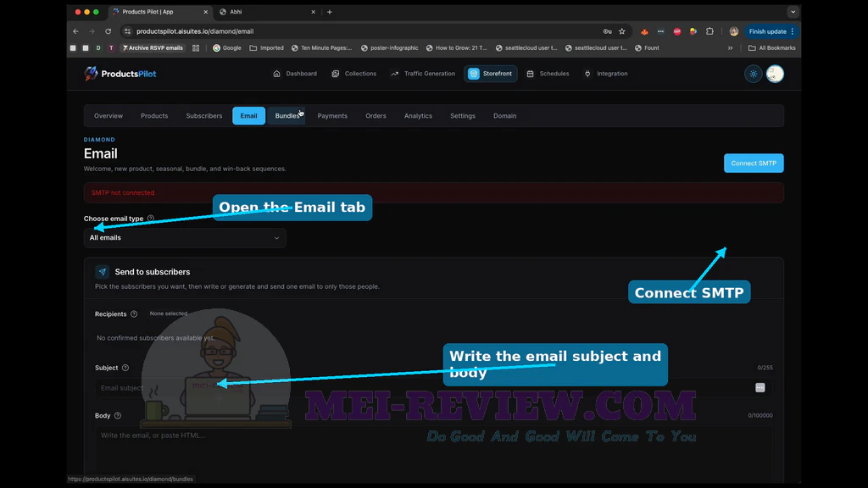
Task: Bookmark this page with the star icon
Action: click(622, 31)
